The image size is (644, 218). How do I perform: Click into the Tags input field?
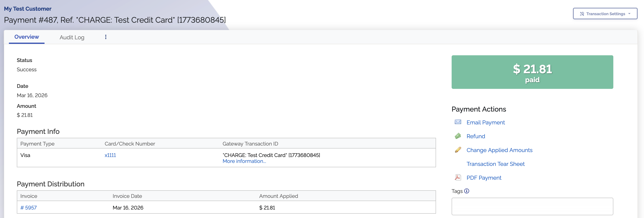(x=532, y=206)
